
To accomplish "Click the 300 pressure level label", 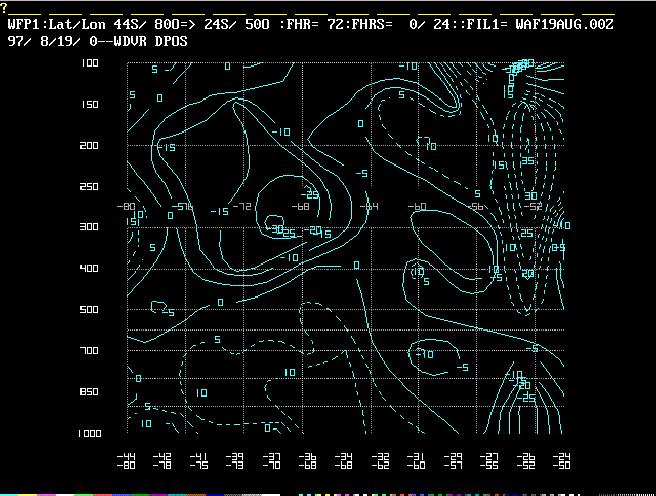I will click(x=89, y=227).
